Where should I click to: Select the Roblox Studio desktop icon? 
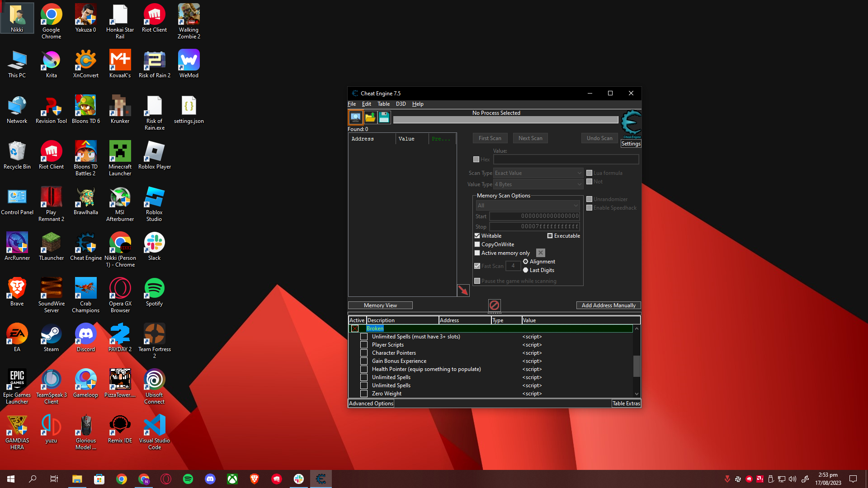tap(154, 204)
